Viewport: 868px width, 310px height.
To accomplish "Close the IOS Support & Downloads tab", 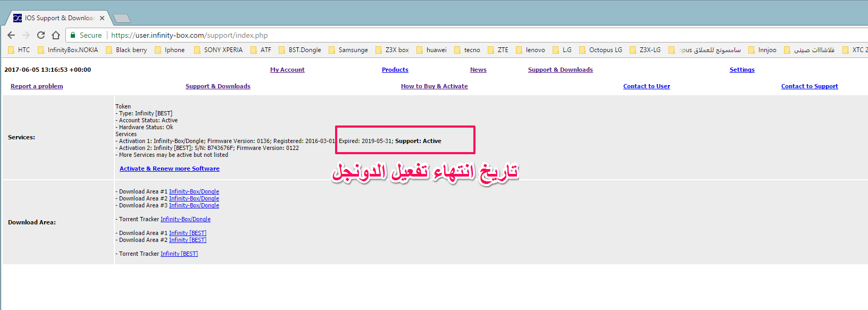I will (x=102, y=18).
